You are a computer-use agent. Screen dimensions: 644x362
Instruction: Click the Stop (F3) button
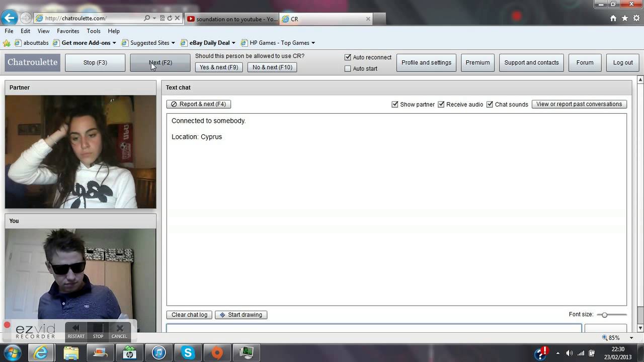(x=95, y=63)
